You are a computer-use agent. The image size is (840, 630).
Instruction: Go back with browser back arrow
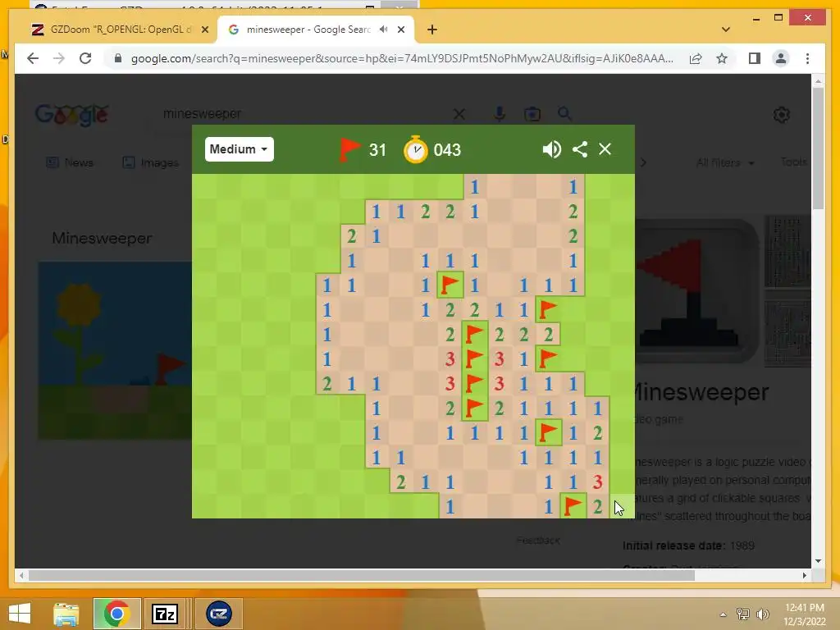tap(33, 58)
